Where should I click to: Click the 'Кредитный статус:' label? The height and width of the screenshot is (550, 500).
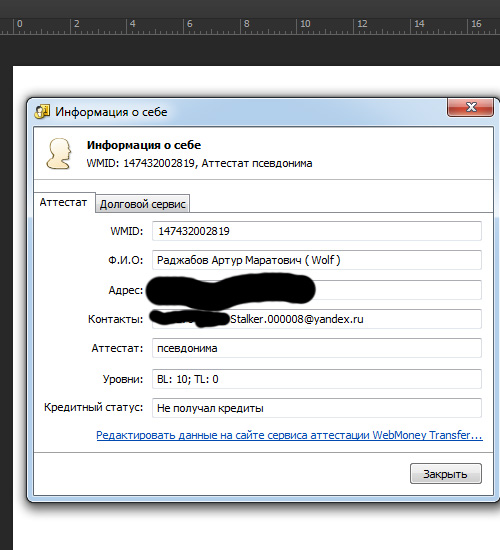(x=93, y=408)
